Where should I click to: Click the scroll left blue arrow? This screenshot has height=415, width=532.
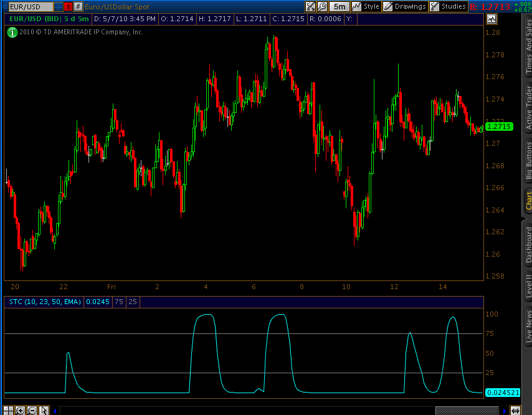(55, 411)
